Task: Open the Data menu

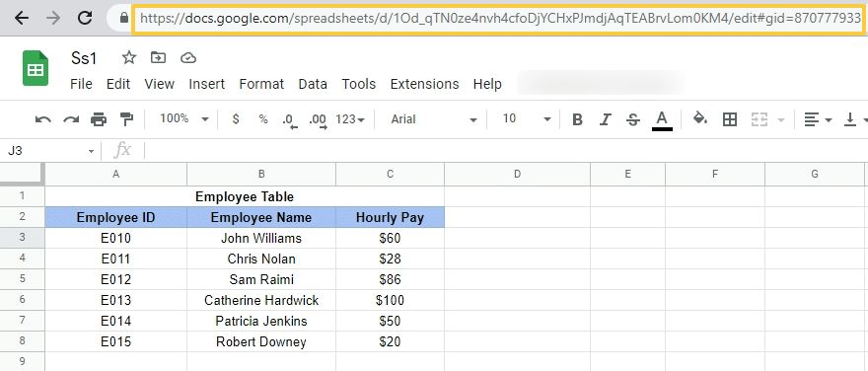Action: tap(313, 84)
